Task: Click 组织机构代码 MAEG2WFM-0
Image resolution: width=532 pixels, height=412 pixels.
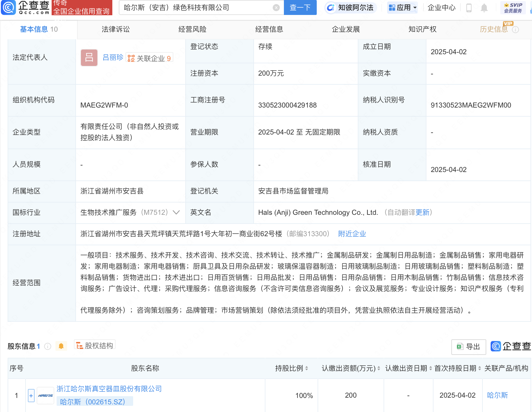Action: click(104, 105)
